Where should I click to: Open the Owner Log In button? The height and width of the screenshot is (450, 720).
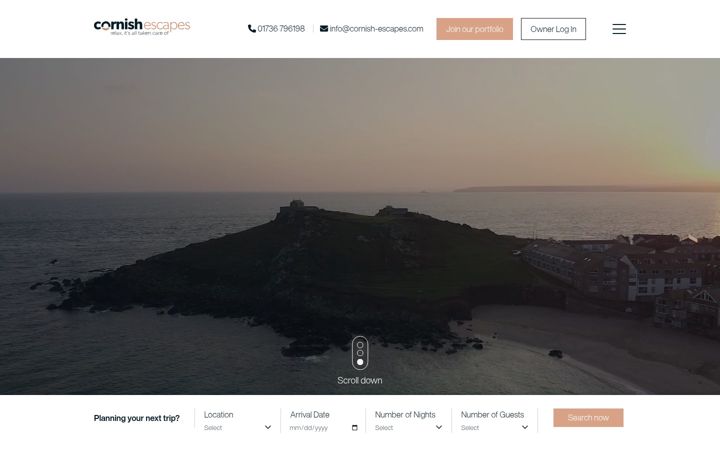click(553, 29)
